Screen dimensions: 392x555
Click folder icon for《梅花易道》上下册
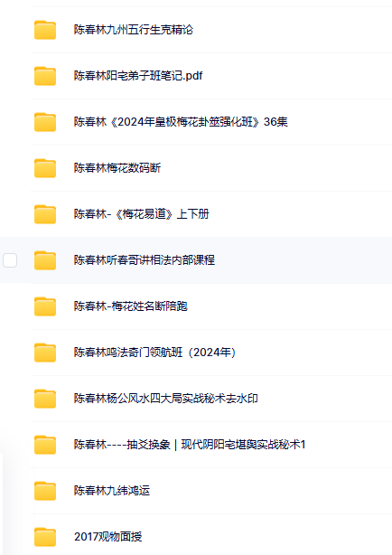coord(45,214)
